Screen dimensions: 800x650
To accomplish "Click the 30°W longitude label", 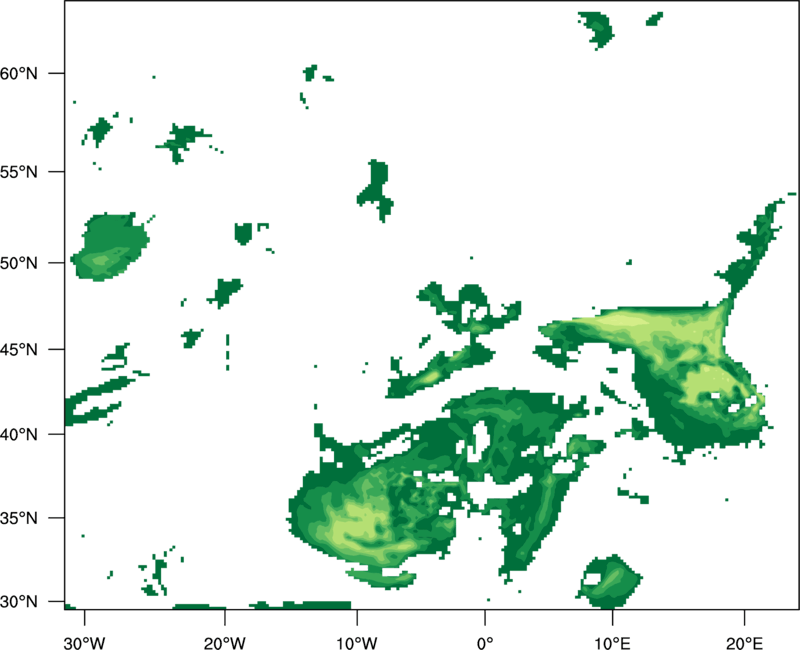I will pyautogui.click(x=84, y=643).
